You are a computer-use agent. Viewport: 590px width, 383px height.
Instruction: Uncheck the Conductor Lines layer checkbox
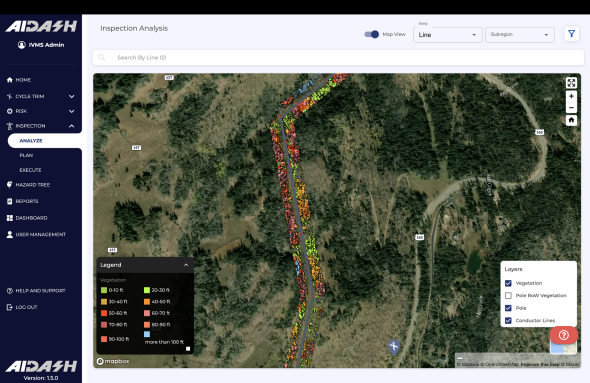tap(508, 321)
